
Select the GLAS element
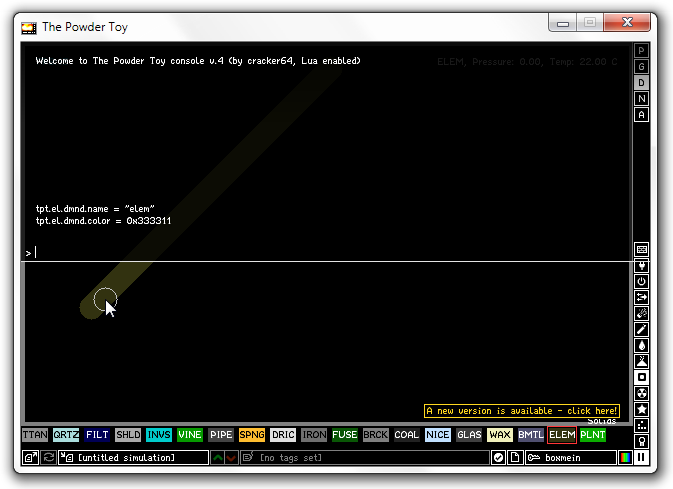[x=469, y=435]
